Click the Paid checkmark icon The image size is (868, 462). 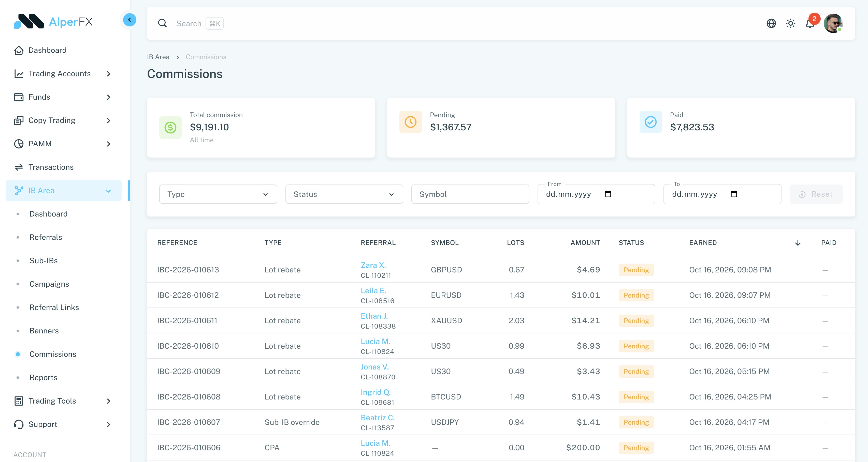click(650, 122)
